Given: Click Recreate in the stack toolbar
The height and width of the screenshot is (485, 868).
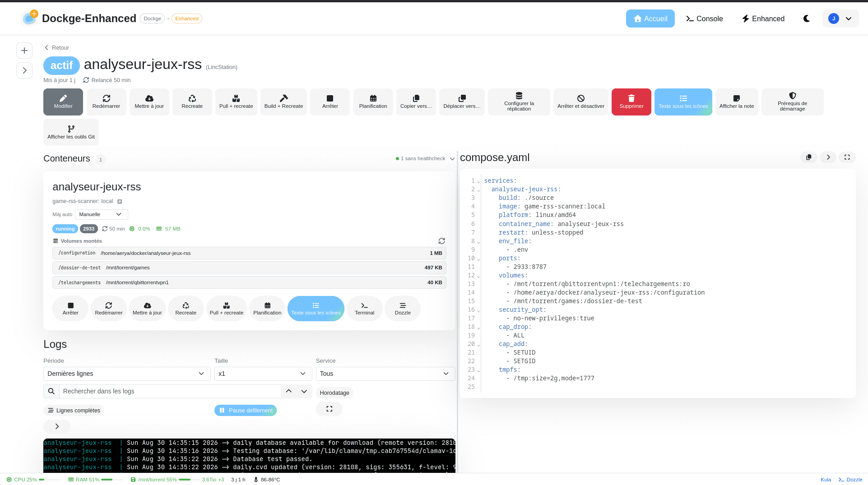Looking at the screenshot, I should click(192, 102).
